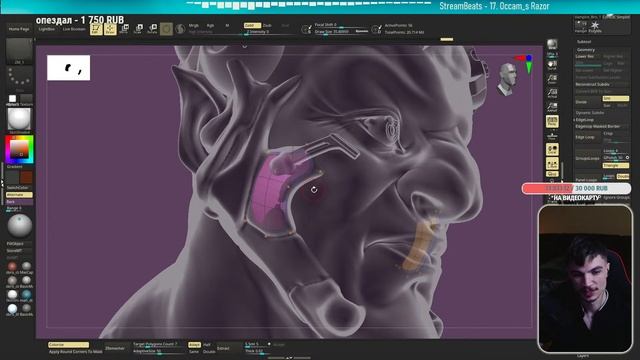The image size is (640, 360).
Task: Click Edgeloop Masked Border
Action: [598, 127]
